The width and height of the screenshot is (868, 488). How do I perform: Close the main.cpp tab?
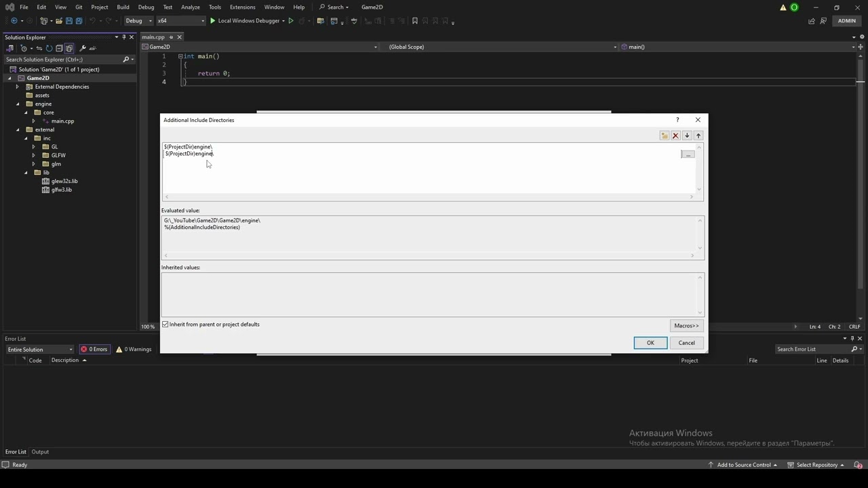point(180,37)
